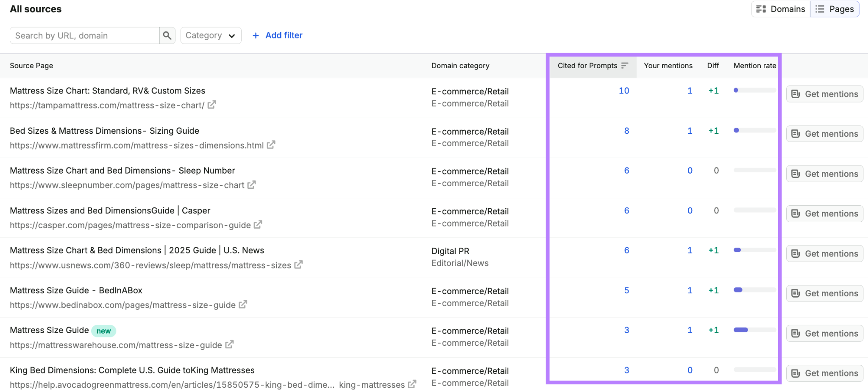Click the Your mentions column header
This screenshot has width=868, height=392.
coord(668,66)
